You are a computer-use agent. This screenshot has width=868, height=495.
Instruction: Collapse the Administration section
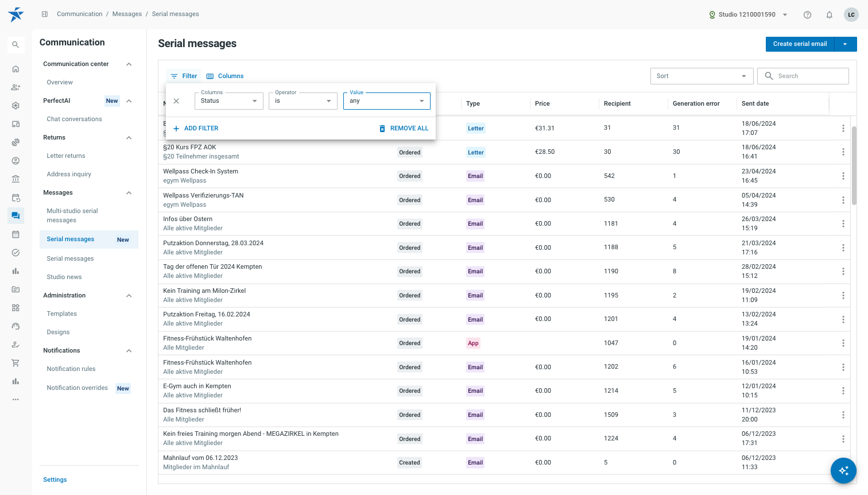tap(129, 296)
